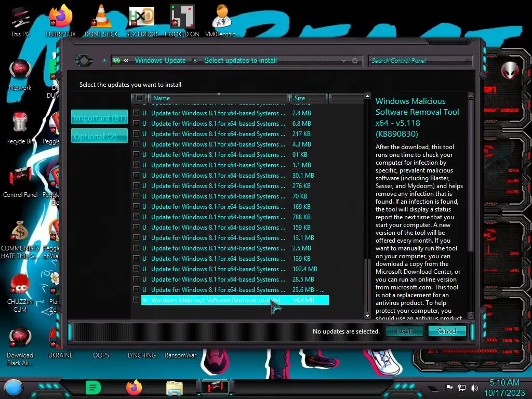Open the HOOKED ON desktop shortcut
Screen dimensions: 532x399
coord(182,21)
